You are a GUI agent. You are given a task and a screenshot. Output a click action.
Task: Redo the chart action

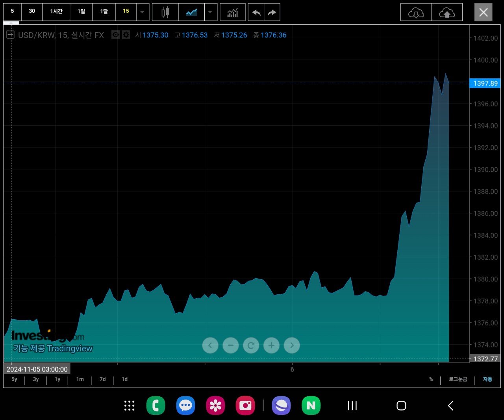click(x=272, y=12)
